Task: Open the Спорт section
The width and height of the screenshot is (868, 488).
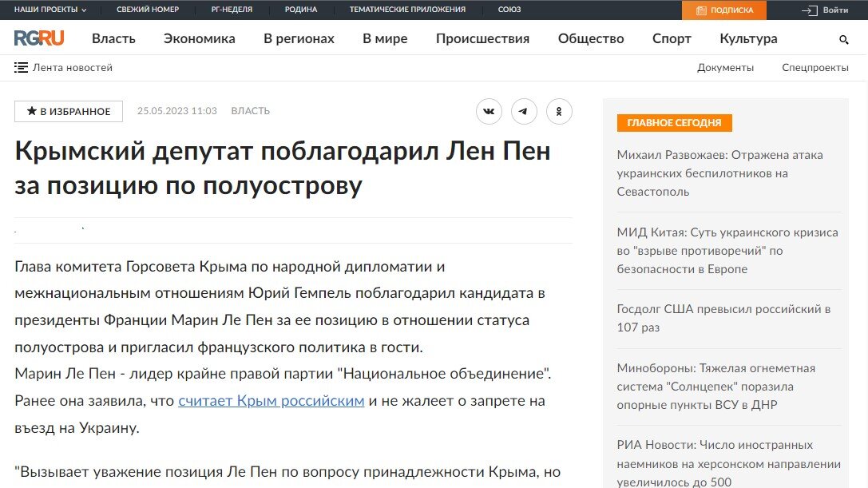Action: pos(672,38)
